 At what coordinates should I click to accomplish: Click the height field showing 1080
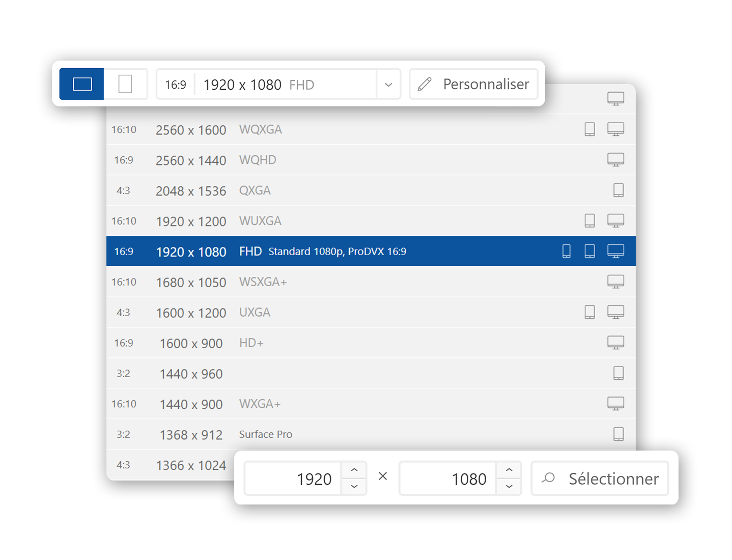point(447,479)
